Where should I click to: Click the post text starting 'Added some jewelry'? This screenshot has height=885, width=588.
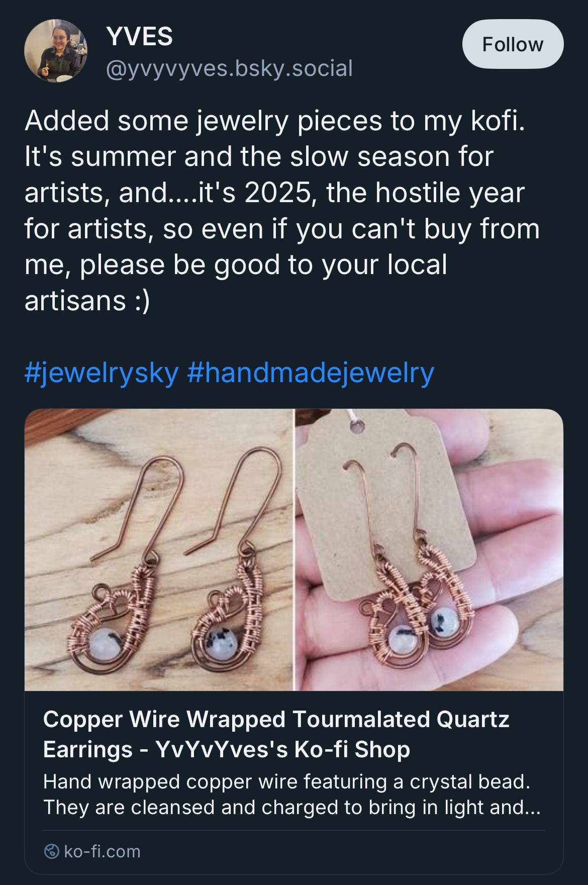[x=274, y=121]
